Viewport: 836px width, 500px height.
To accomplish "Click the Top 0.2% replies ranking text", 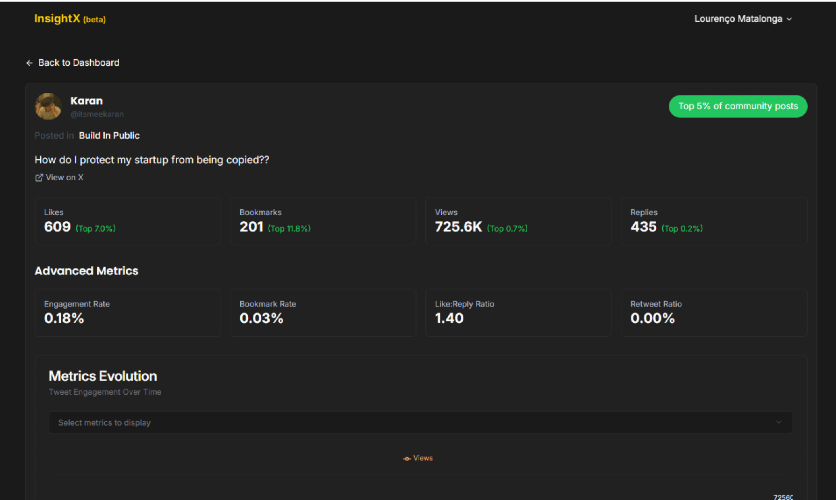I will (x=682, y=228).
